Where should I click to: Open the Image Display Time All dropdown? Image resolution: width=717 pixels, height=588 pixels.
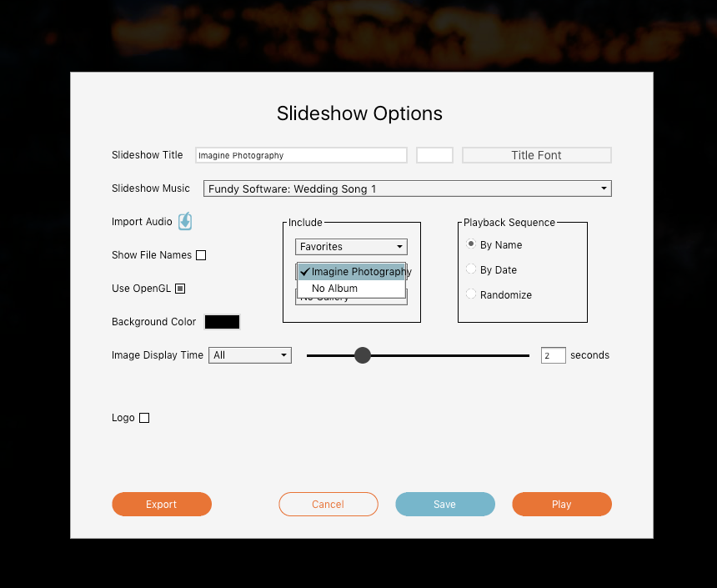point(250,355)
